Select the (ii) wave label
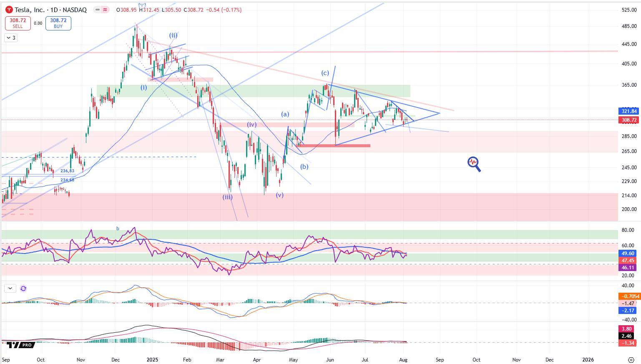This screenshot has height=364, width=641. tap(173, 35)
